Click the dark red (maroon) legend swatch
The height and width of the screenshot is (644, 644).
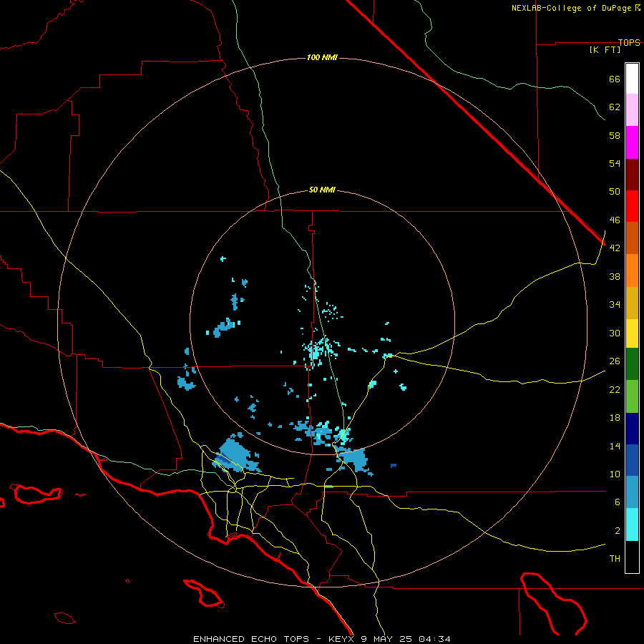pos(632,175)
